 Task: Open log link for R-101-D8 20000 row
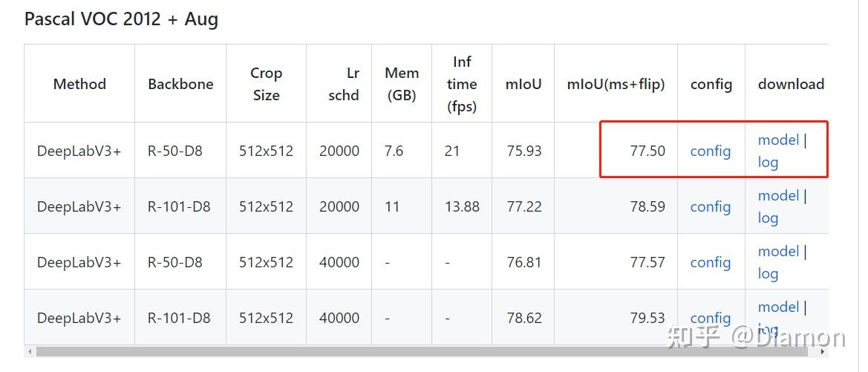click(769, 218)
